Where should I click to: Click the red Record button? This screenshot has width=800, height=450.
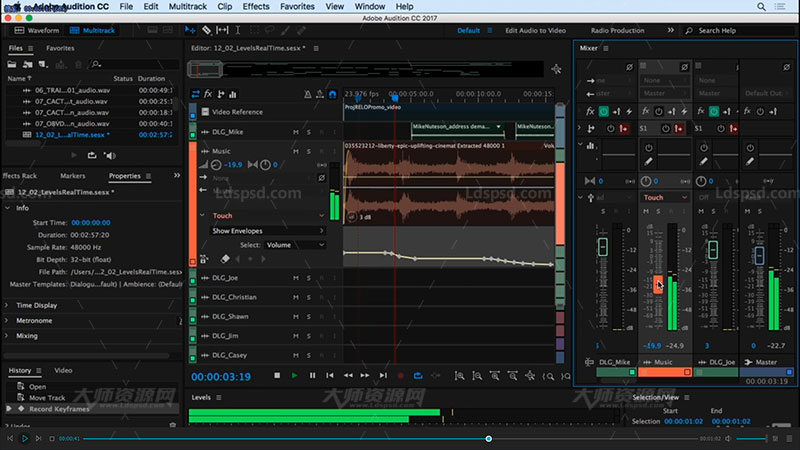[401, 376]
